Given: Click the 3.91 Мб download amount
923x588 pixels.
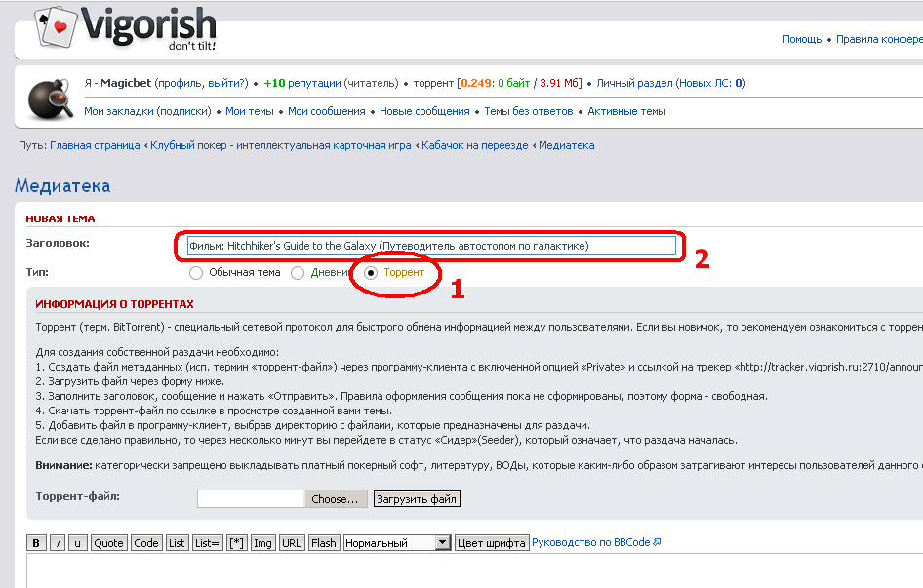Looking at the screenshot, I should (559, 83).
